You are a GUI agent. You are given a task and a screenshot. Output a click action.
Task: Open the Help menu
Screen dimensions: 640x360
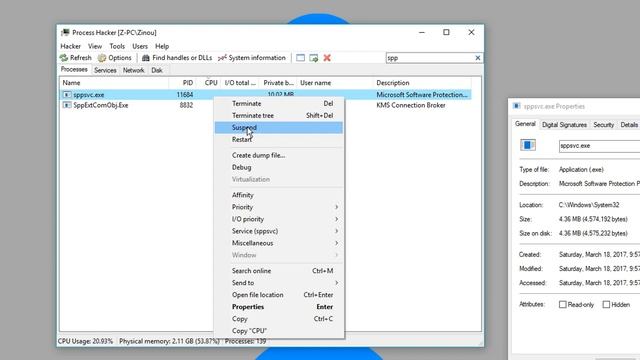[x=162, y=46]
